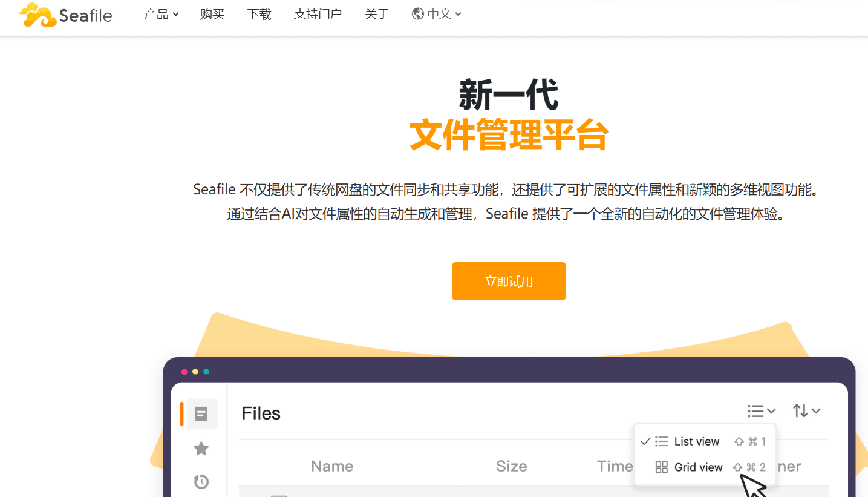The width and height of the screenshot is (868, 497).
Task: Open the 购买 page from the navigation
Action: point(212,14)
